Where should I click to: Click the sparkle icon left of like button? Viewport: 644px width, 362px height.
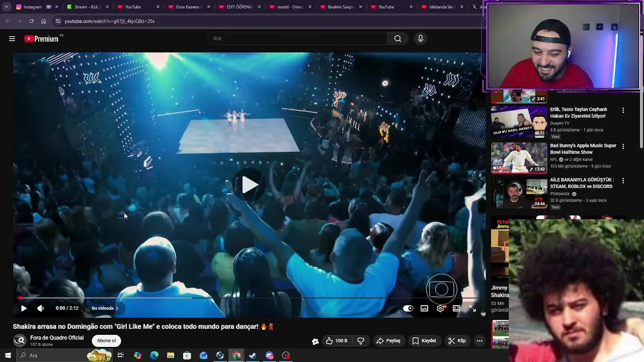pyautogui.click(x=315, y=341)
